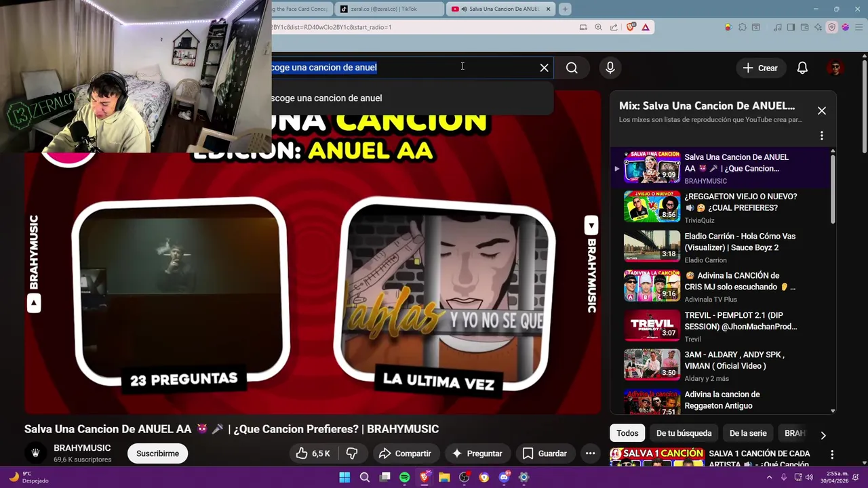
Task: Save video using Guardar button
Action: (545, 453)
